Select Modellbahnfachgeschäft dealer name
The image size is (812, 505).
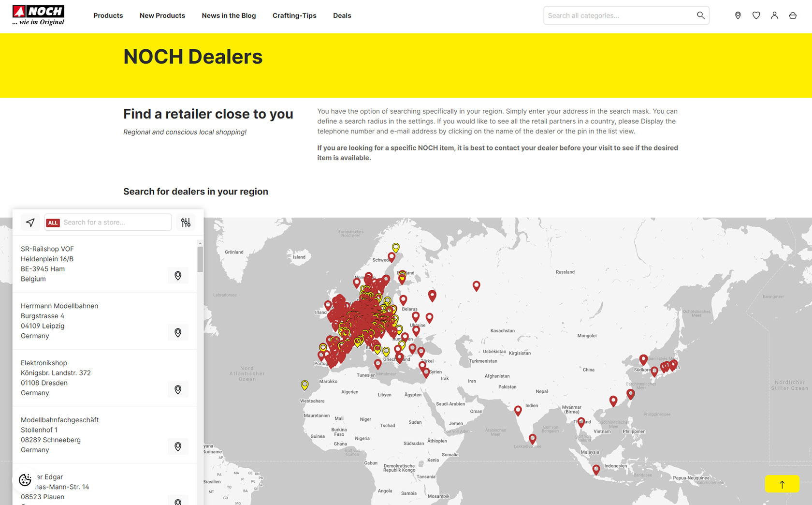(60, 420)
